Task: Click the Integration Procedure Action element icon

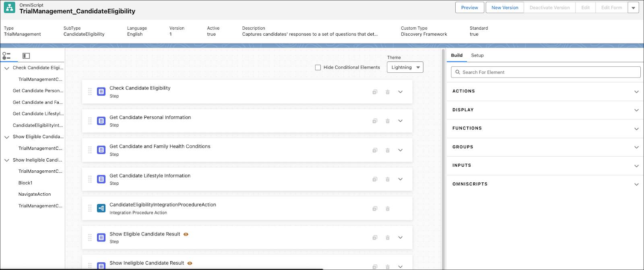Action: click(101, 208)
